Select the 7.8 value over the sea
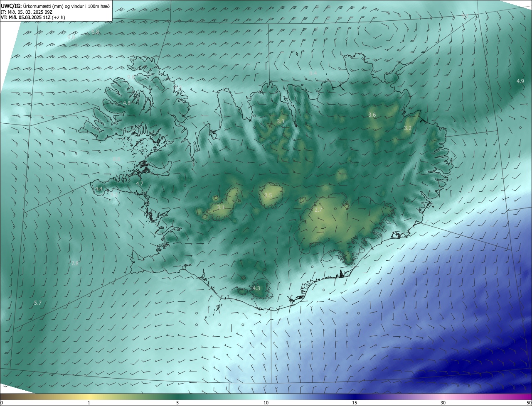The width and height of the screenshot is (532, 406). [x=75, y=263]
